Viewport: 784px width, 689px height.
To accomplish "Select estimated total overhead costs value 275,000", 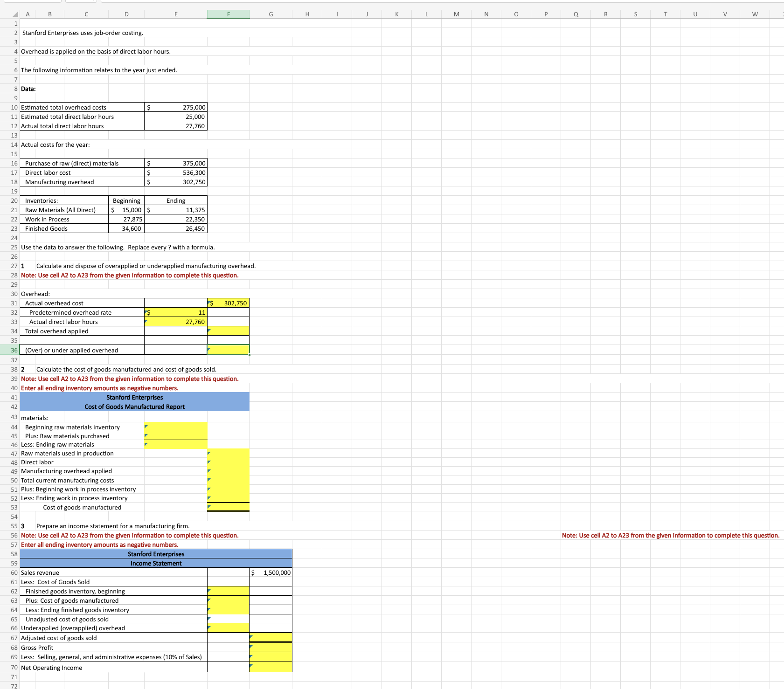I will 176,107.
